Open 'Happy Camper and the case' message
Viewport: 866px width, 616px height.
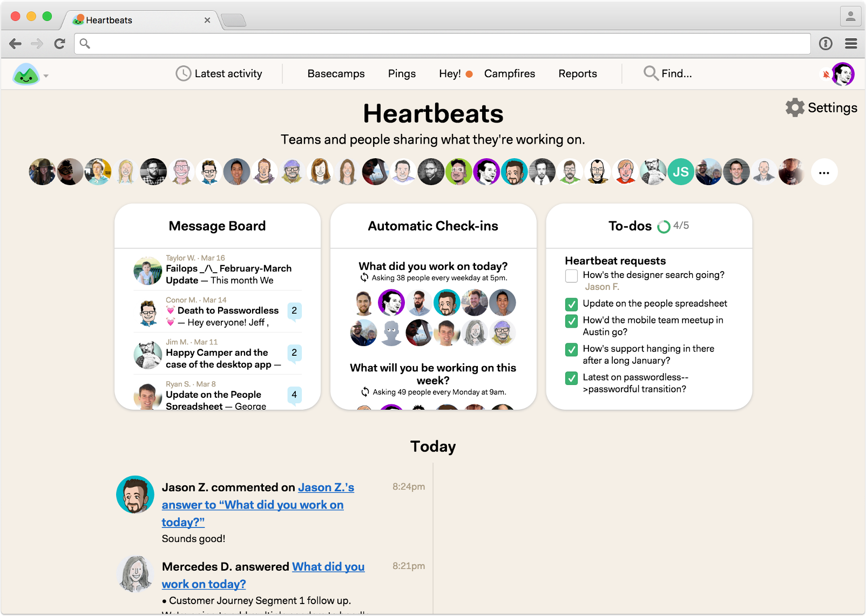pyautogui.click(x=224, y=358)
